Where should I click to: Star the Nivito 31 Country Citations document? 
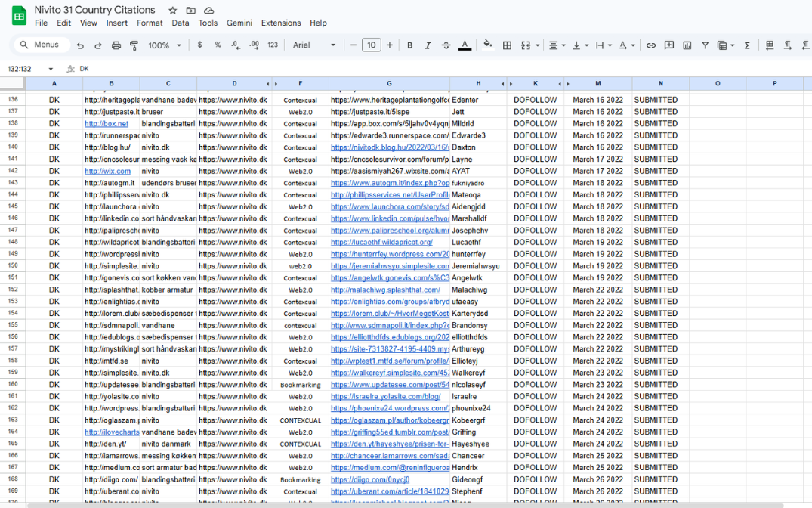coord(173,11)
